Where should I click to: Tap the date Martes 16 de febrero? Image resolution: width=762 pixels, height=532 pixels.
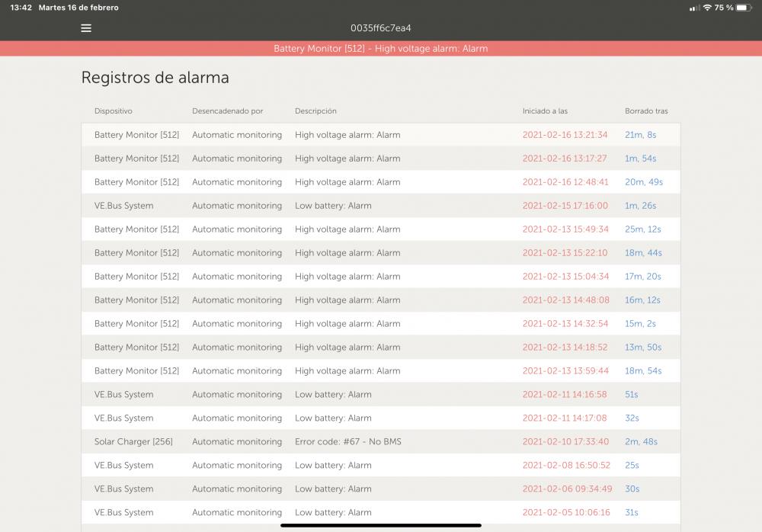tap(78, 8)
